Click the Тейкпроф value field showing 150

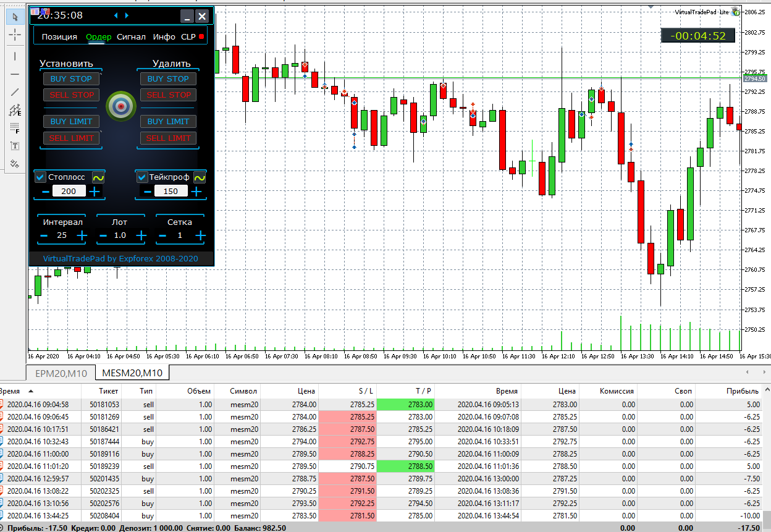[x=171, y=192]
